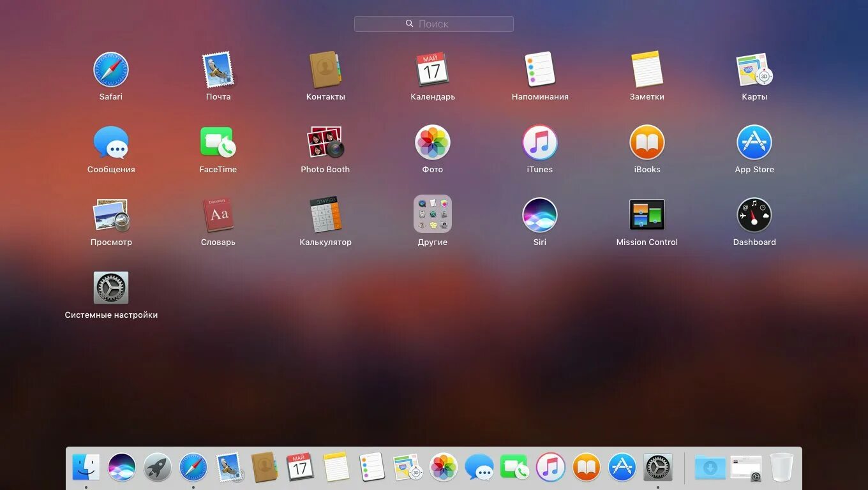Screen dimensions: 868x490
Task: Expand the Downloads folder stack in Dock
Action: pos(710,468)
